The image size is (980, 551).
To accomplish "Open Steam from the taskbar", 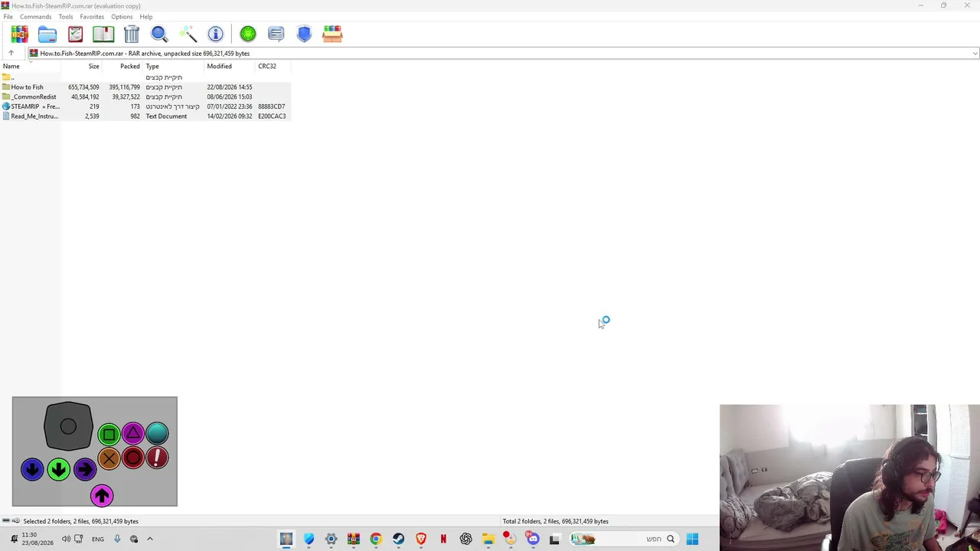I will [x=398, y=539].
